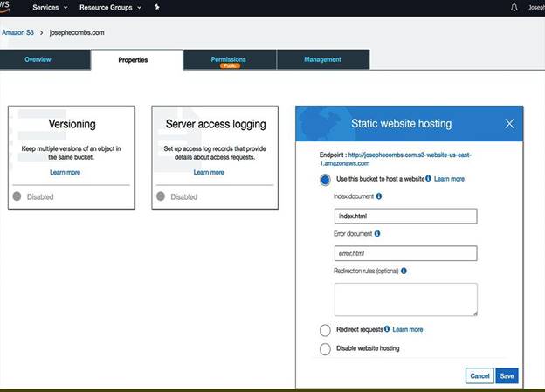Open the Versioning card
Image resolution: width=545 pixels, height=392 pixels.
(72, 157)
